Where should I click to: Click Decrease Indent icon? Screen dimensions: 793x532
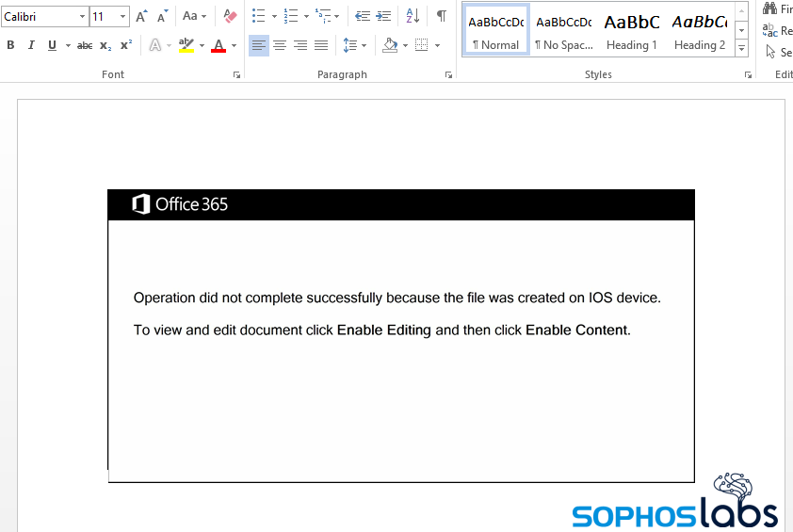click(x=362, y=16)
